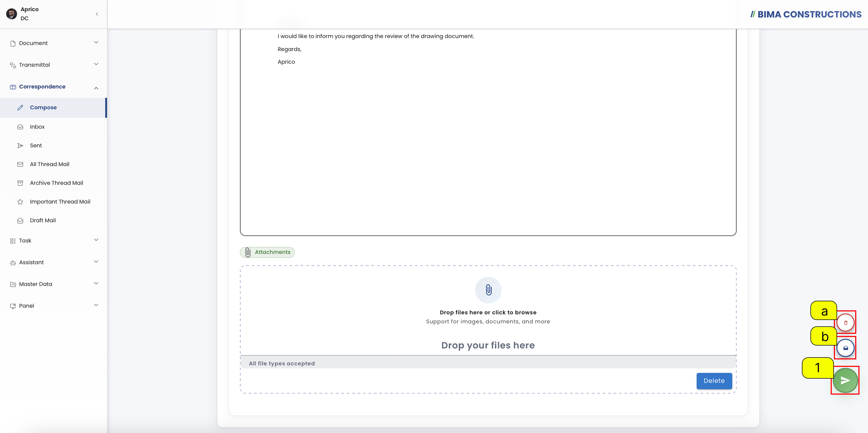
Task: Click the paperclip icon in drop zone
Action: point(488,290)
